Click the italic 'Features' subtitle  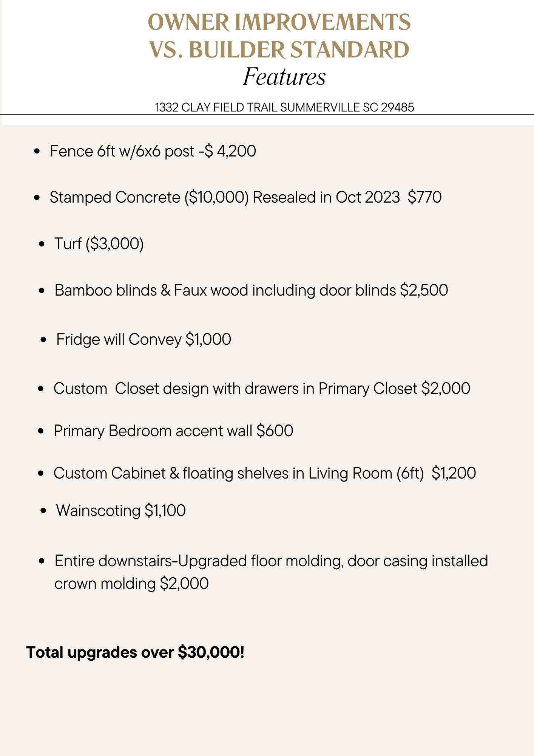(284, 77)
